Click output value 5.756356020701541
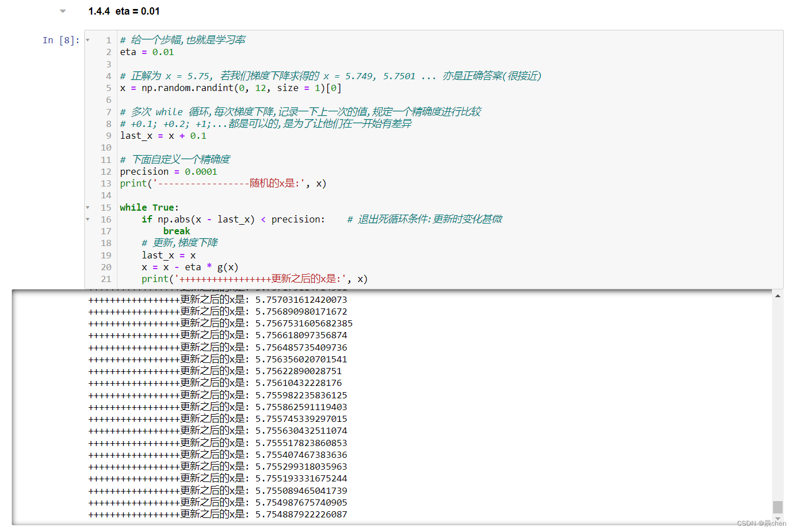 [x=301, y=360]
